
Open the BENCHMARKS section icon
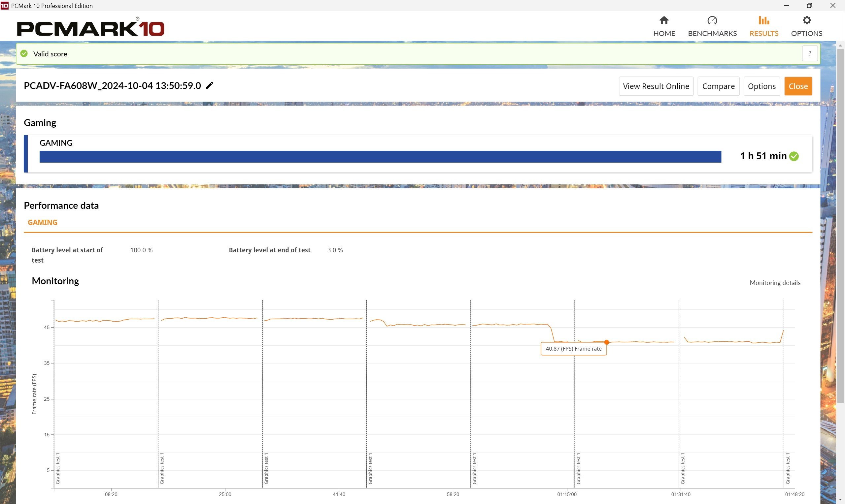tap(712, 20)
